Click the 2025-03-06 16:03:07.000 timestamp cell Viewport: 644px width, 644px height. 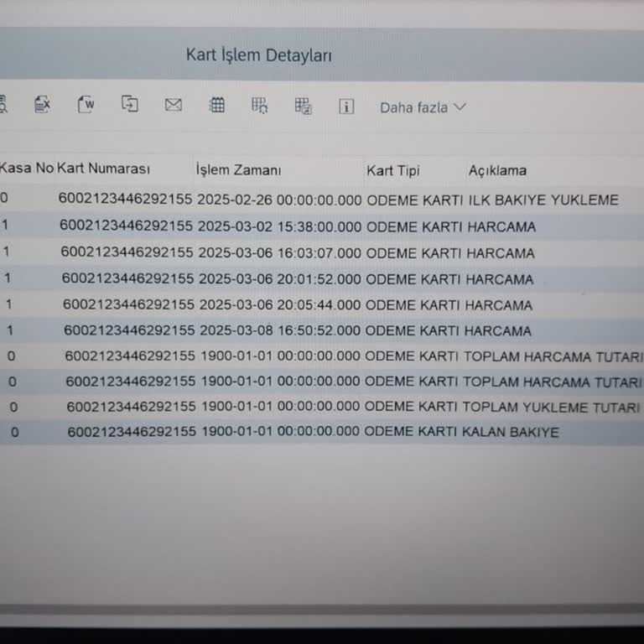pos(280,253)
